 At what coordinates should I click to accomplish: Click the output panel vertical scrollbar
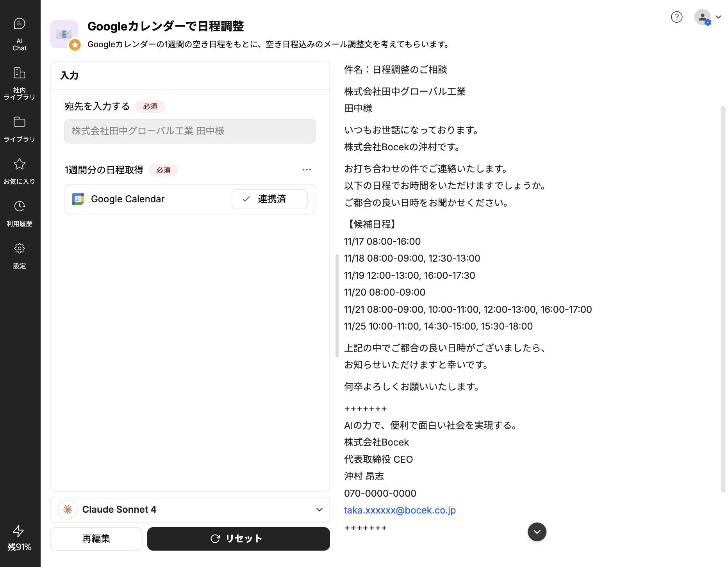coord(723,297)
